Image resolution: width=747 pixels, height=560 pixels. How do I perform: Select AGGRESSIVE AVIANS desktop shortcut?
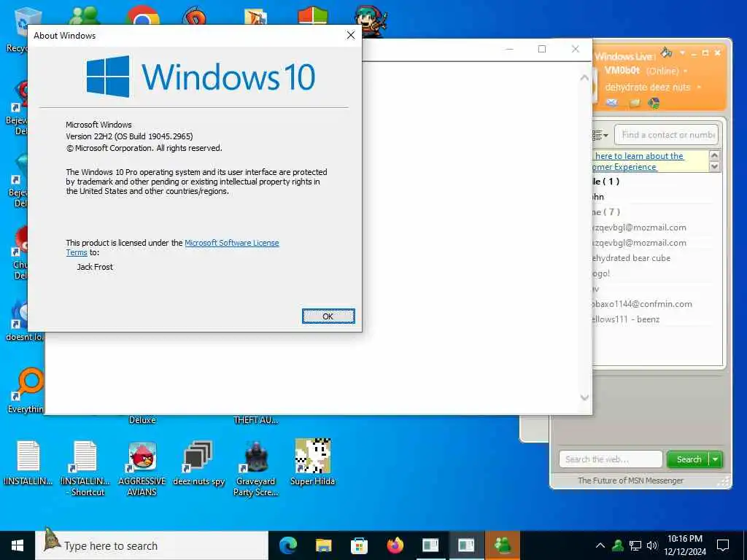pos(142,468)
